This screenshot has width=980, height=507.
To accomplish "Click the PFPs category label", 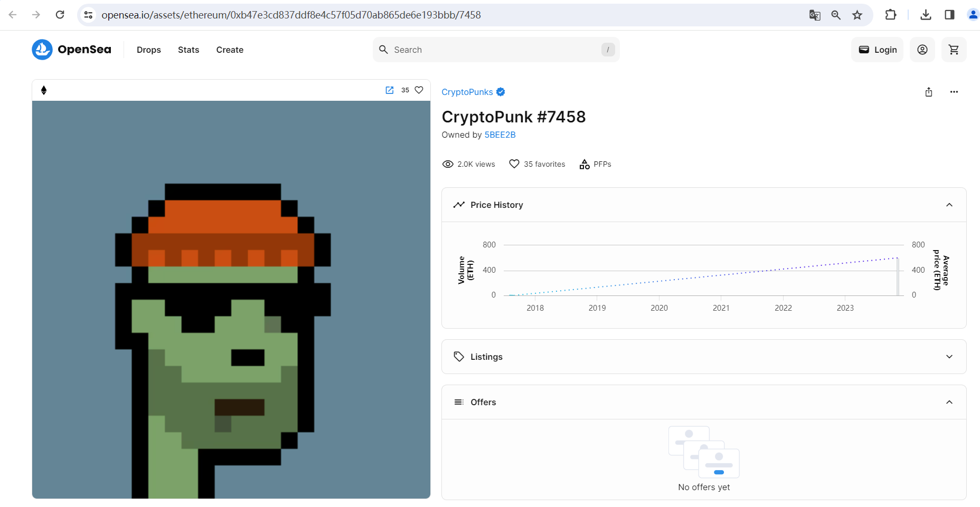I will (602, 164).
